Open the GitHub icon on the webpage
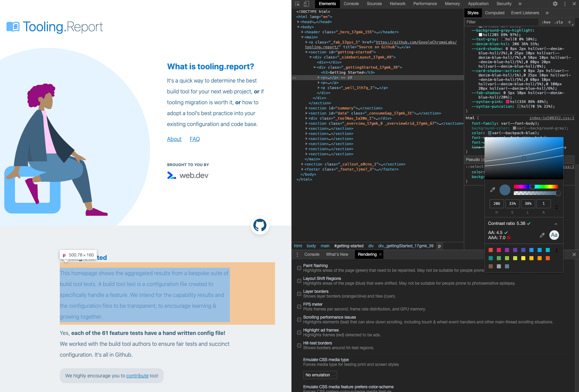Image resolution: width=579 pixels, height=392 pixels. tap(260, 225)
